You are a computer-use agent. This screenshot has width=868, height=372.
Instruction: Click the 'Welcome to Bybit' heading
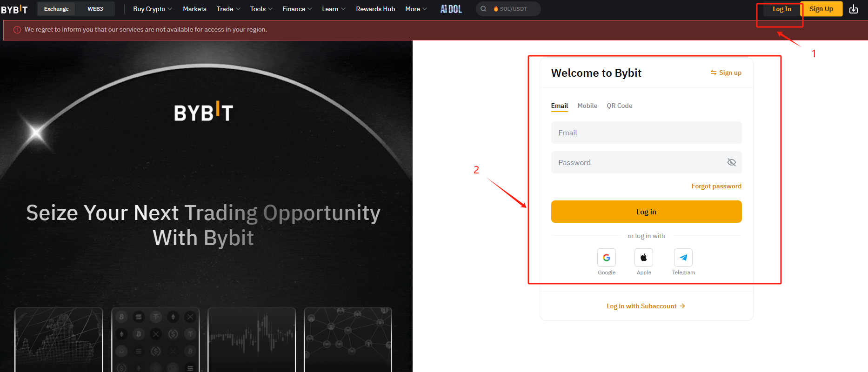(596, 73)
